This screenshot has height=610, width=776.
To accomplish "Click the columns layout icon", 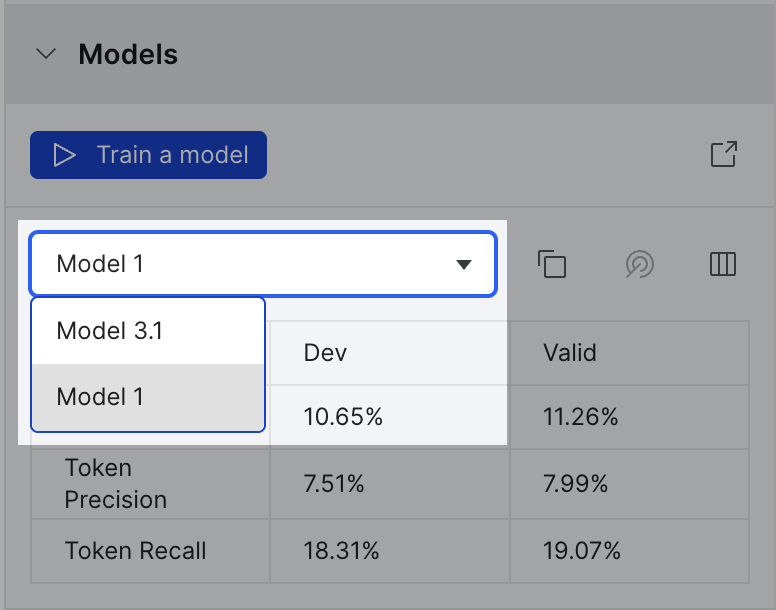I will (723, 264).
